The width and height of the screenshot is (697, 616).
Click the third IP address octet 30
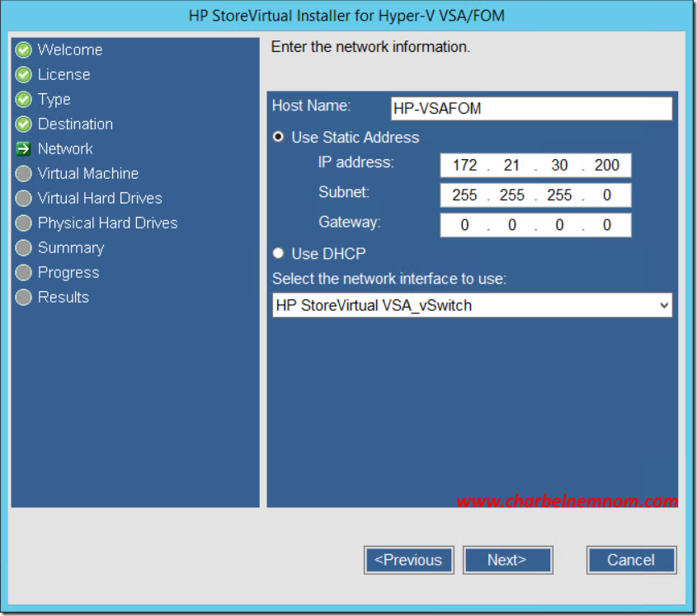point(559,165)
